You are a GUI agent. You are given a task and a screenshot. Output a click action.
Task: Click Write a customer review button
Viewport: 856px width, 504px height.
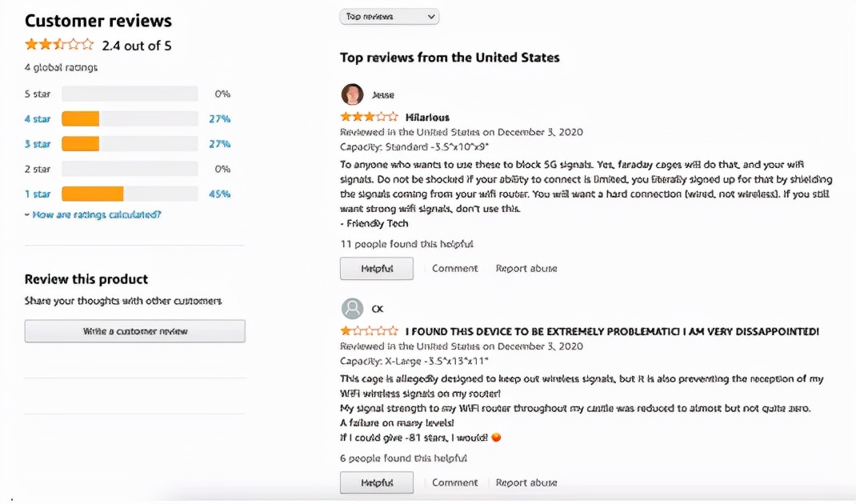[x=135, y=331]
